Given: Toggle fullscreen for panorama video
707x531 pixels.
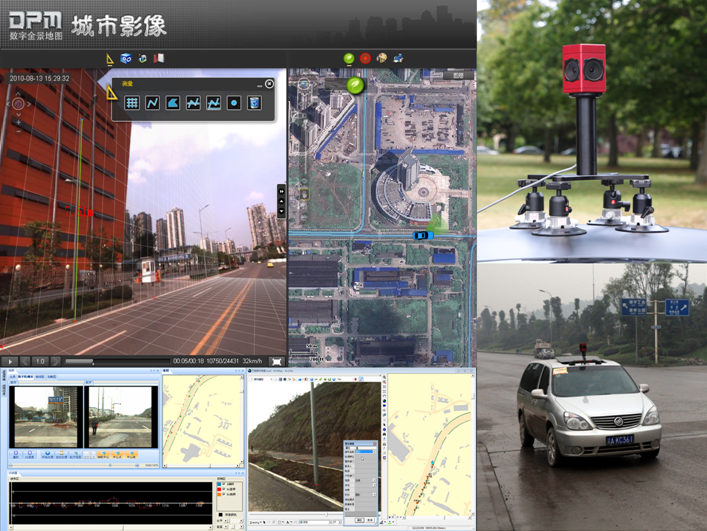Looking at the screenshot, I should [x=276, y=361].
